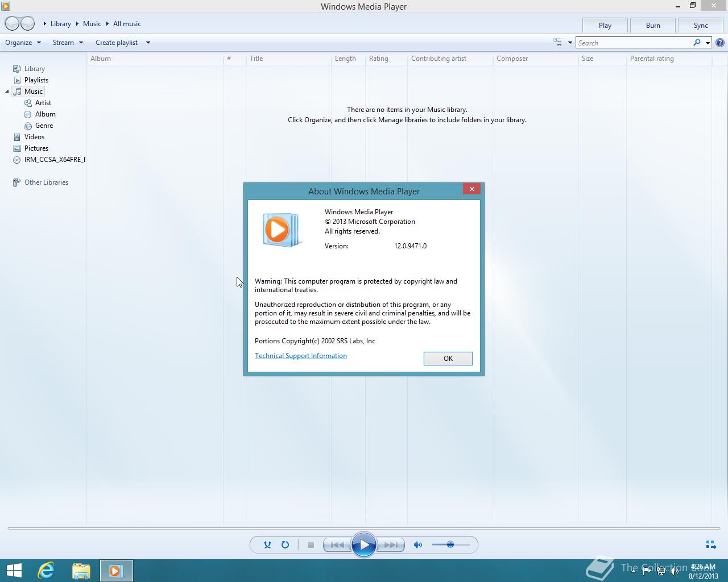728x582 pixels.
Task: Click the track number column header
Action: 234,59
